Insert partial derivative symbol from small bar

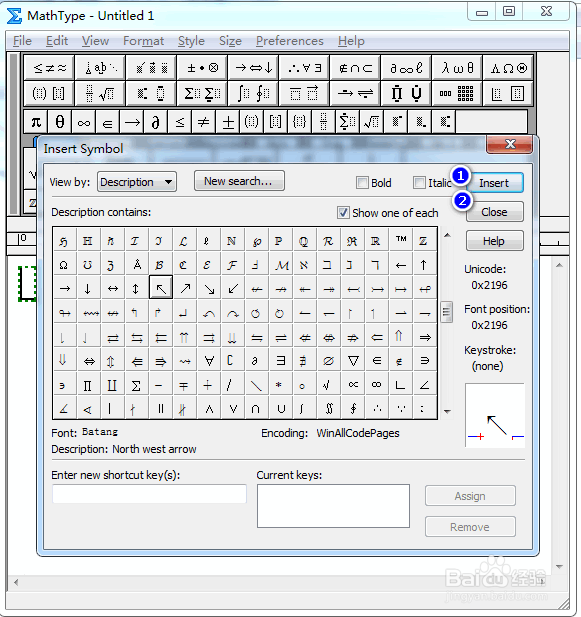pyautogui.click(x=156, y=122)
